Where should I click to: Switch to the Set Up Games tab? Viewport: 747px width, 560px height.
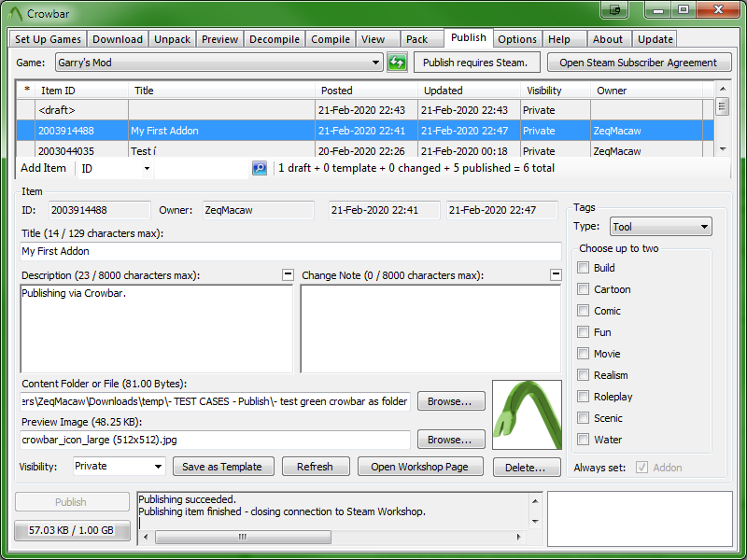click(48, 39)
